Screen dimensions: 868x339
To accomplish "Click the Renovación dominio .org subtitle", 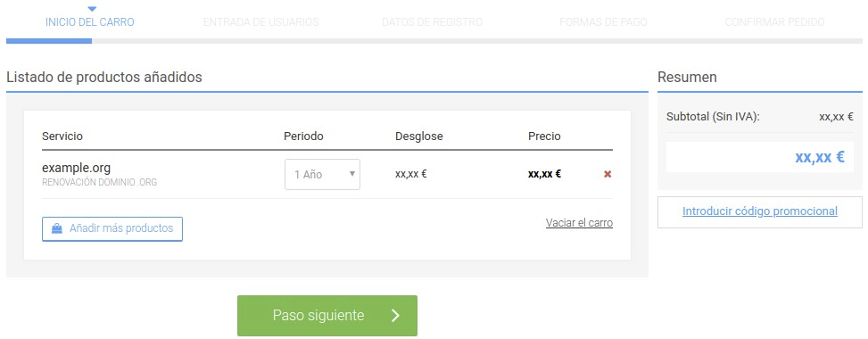I will [x=100, y=182].
